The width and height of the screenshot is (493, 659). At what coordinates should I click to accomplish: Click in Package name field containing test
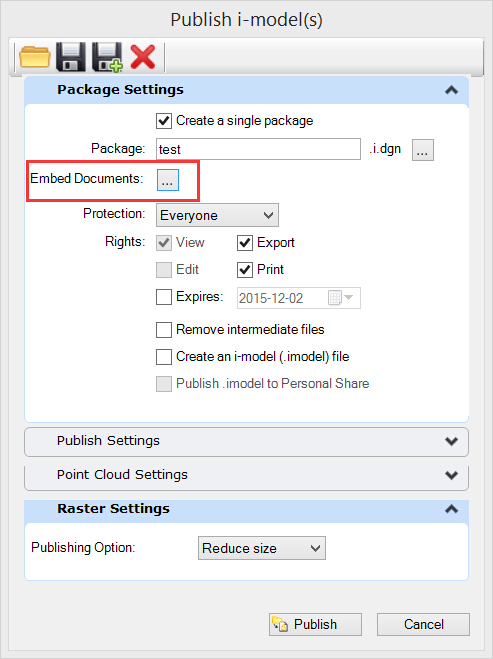tap(258, 149)
